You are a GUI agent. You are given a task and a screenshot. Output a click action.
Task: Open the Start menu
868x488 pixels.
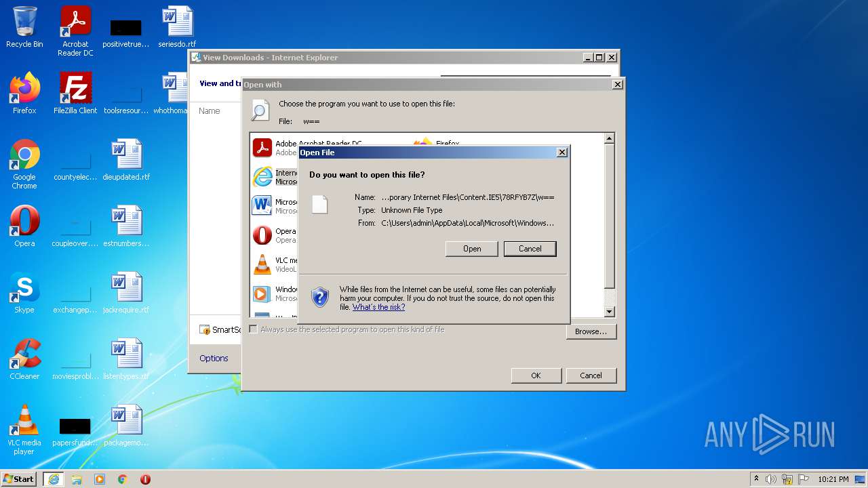(x=19, y=479)
